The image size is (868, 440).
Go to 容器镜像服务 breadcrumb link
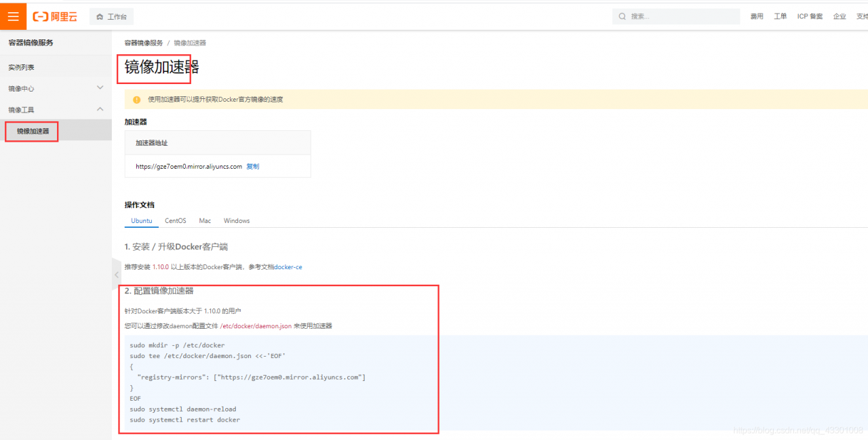(144, 43)
